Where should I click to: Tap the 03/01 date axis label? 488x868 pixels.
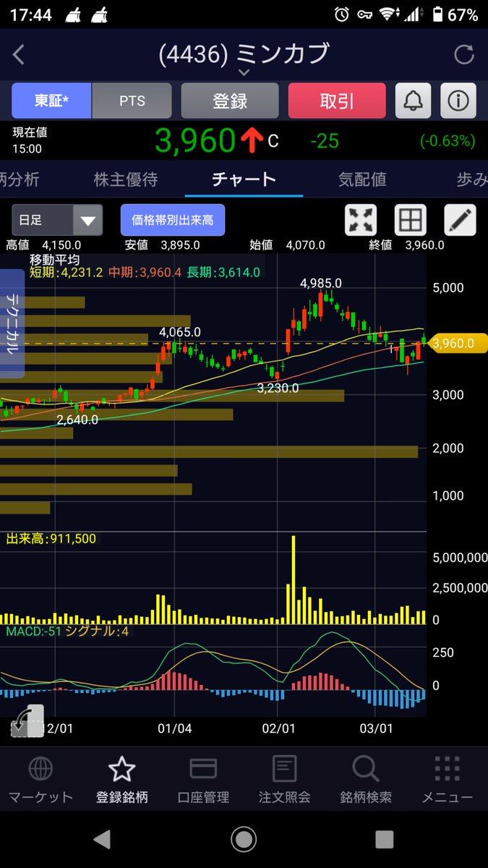click(376, 728)
